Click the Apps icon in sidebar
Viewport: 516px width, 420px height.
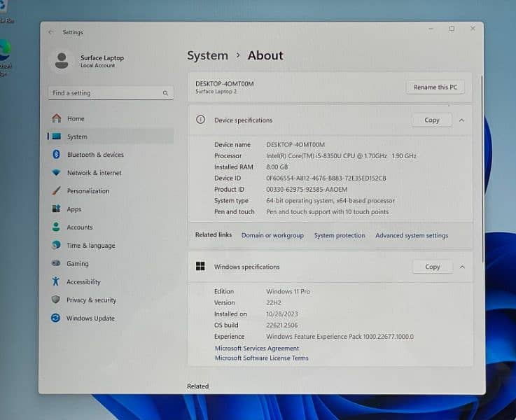click(x=56, y=209)
